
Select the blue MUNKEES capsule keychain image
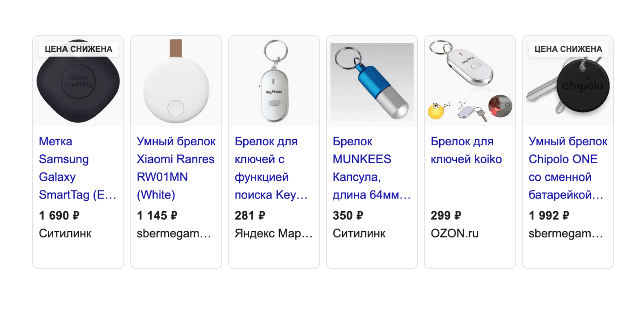pos(372,83)
